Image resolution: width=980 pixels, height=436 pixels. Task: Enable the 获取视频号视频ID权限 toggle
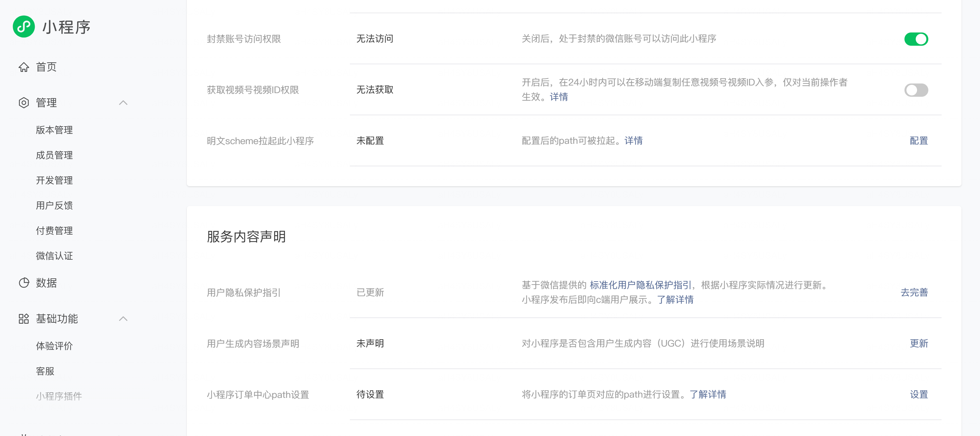916,90
